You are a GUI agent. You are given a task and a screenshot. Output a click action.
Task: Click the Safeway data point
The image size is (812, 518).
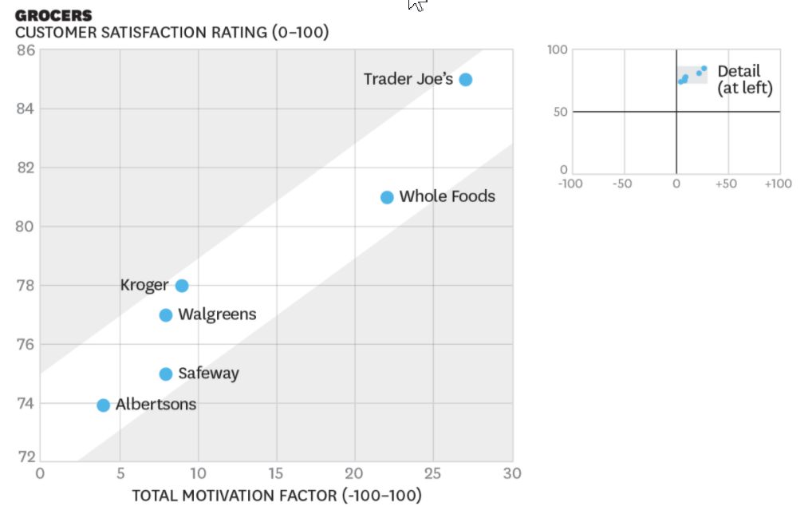[166, 374]
